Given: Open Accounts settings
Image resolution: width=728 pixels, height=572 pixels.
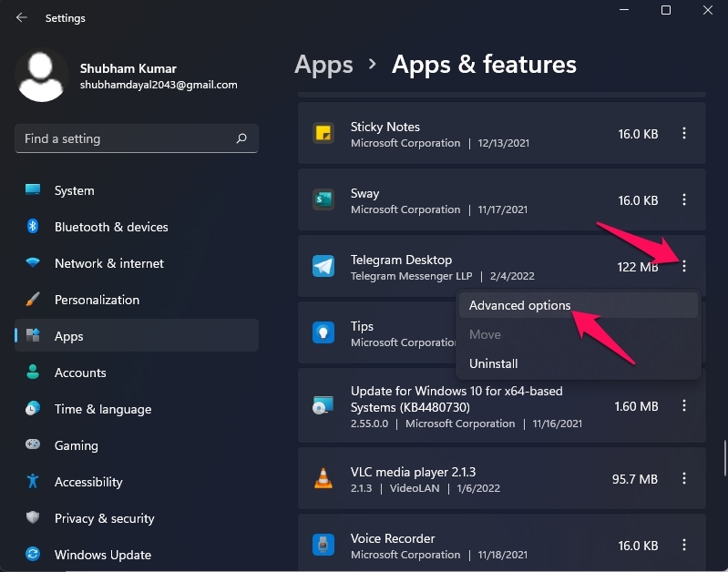Looking at the screenshot, I should pos(137,373).
